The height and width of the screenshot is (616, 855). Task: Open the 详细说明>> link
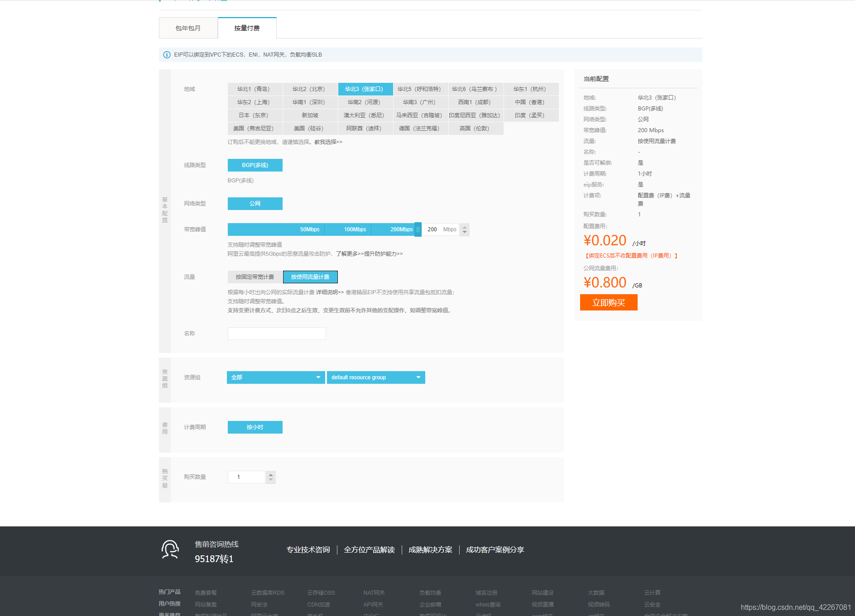pos(330,292)
